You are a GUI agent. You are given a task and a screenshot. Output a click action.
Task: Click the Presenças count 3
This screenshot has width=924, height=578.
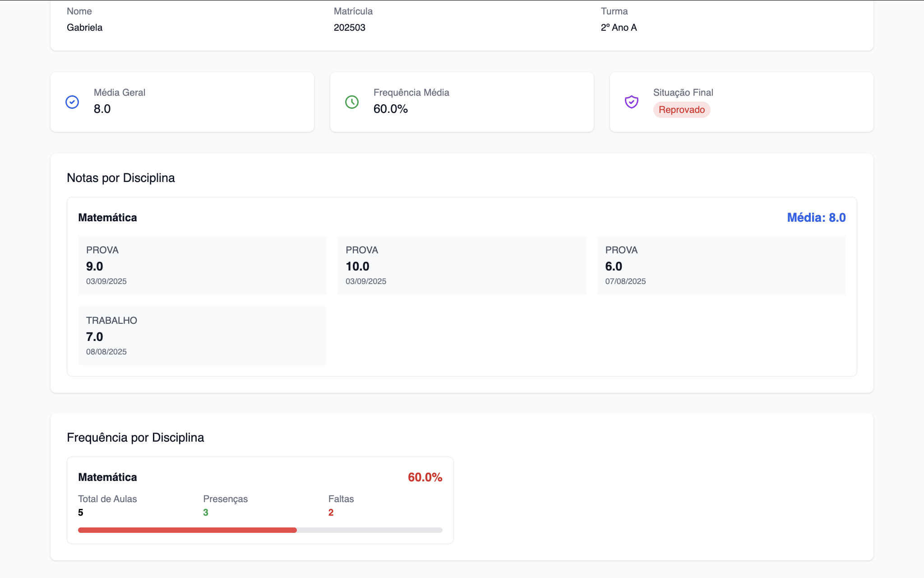pyautogui.click(x=205, y=513)
